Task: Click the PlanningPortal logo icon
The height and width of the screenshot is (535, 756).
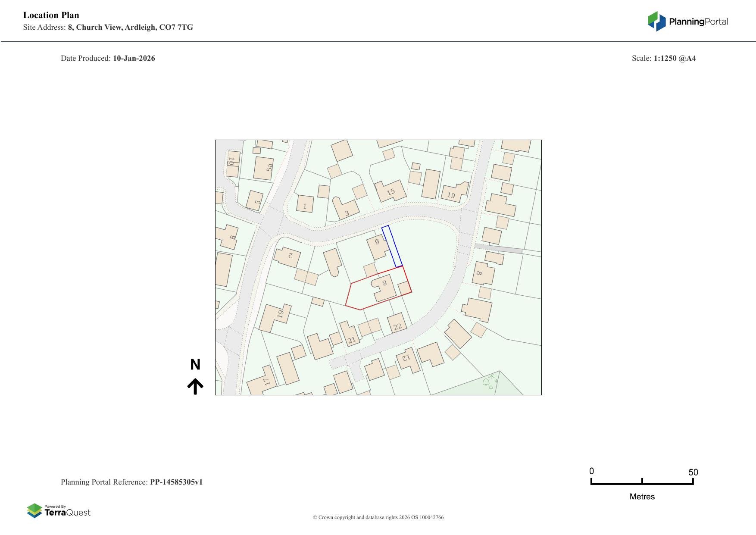Action: pos(656,21)
